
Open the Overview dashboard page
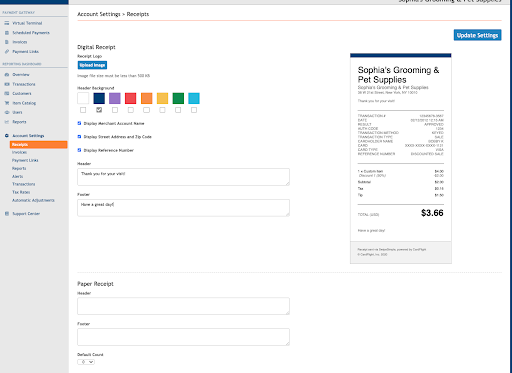coord(21,75)
